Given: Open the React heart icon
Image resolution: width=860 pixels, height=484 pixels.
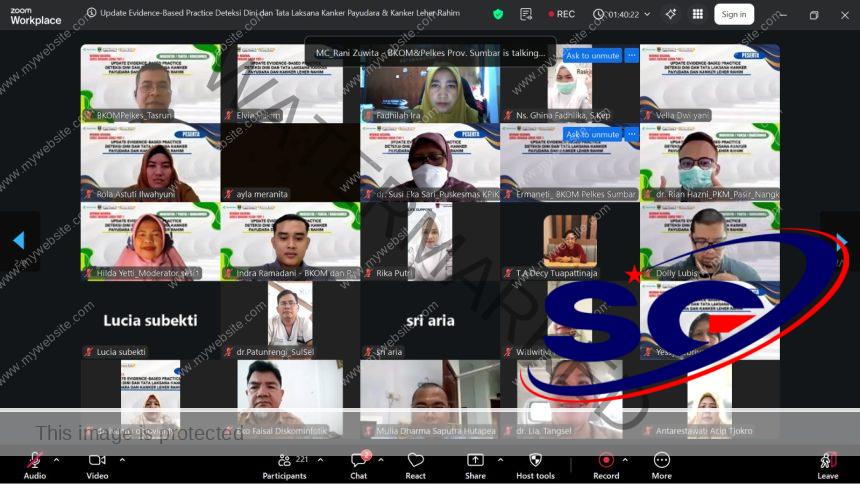Looking at the screenshot, I should coord(416,464).
